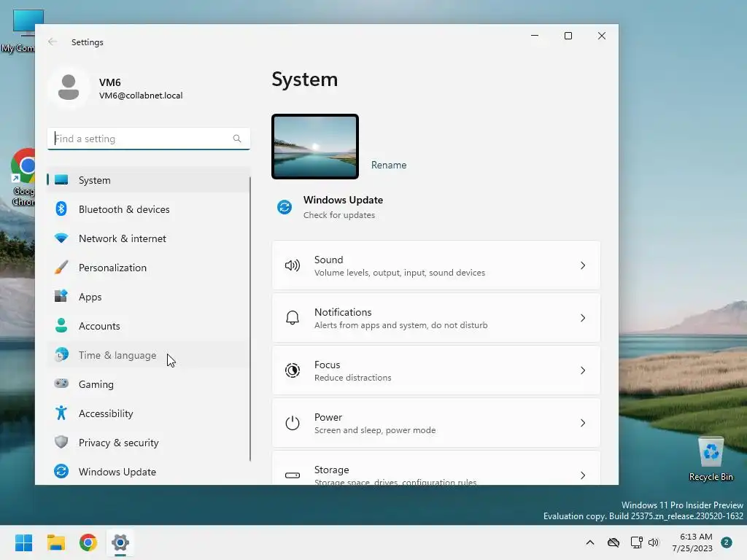This screenshot has width=747, height=560.
Task: Open Time & language settings
Action: coord(117,355)
